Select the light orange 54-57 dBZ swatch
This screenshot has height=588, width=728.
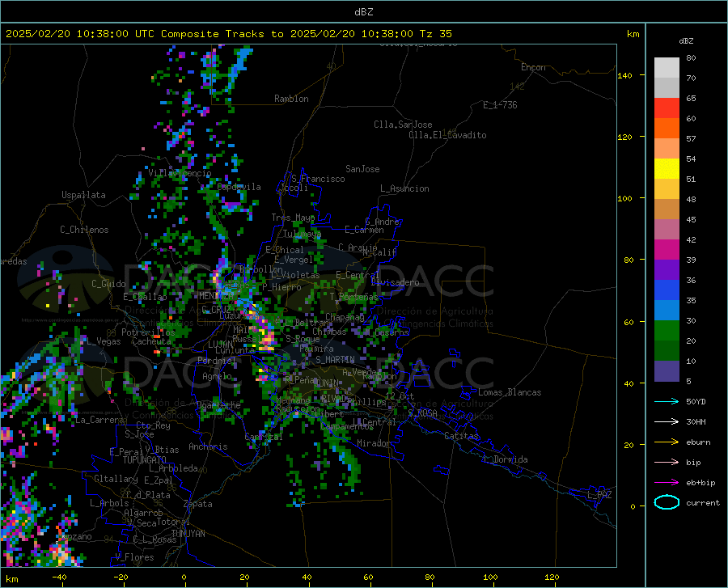[667, 149]
